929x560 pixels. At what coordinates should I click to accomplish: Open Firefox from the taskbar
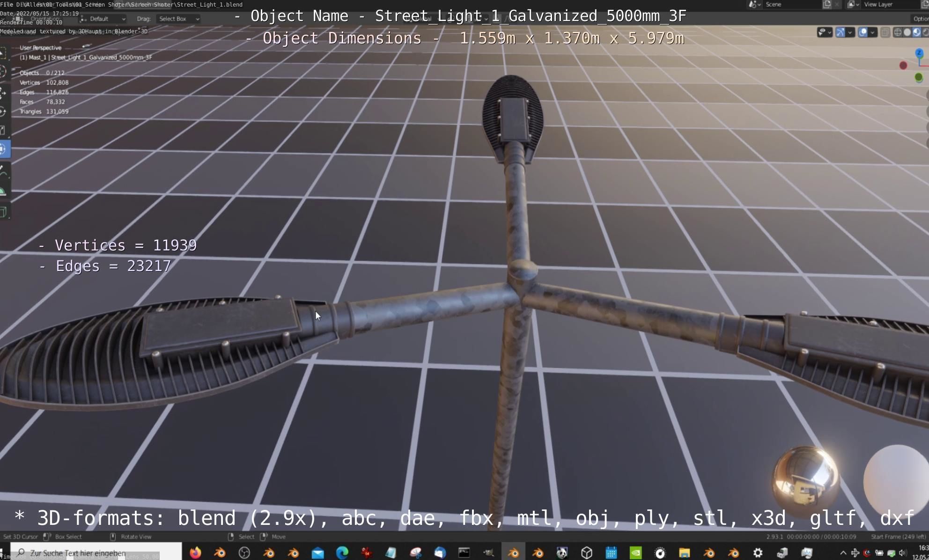tap(195, 553)
